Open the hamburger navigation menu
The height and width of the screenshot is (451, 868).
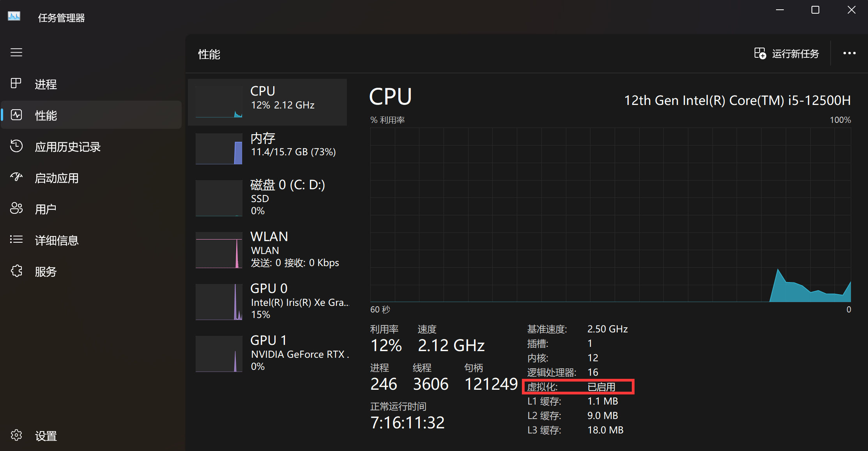coord(16,52)
